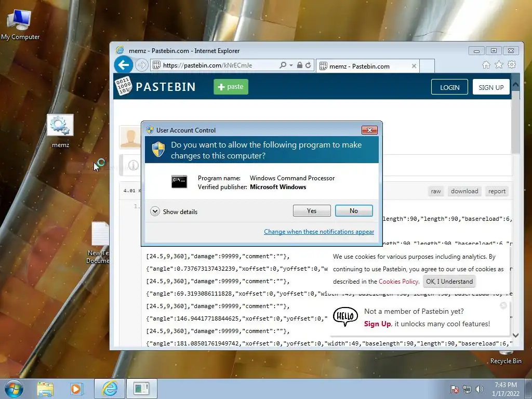Viewport: 532px width, 399px height.
Task: Click the info icon below avatar on Pastebin
Action: [x=134, y=165]
